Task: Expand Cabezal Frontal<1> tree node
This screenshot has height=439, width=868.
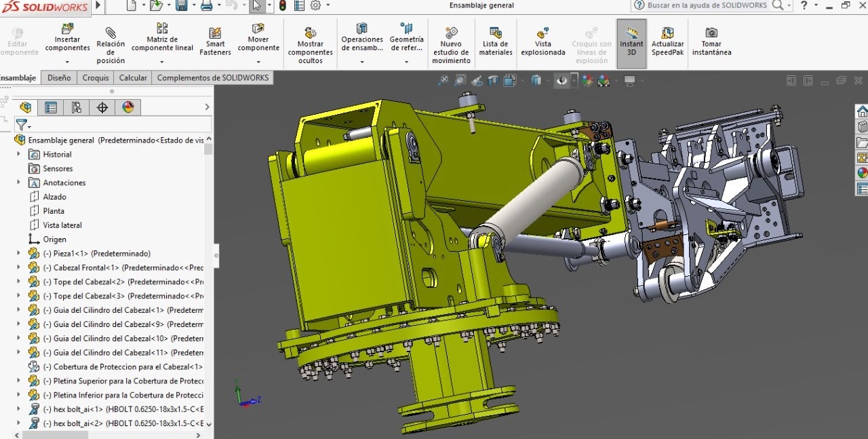Action: [19, 267]
